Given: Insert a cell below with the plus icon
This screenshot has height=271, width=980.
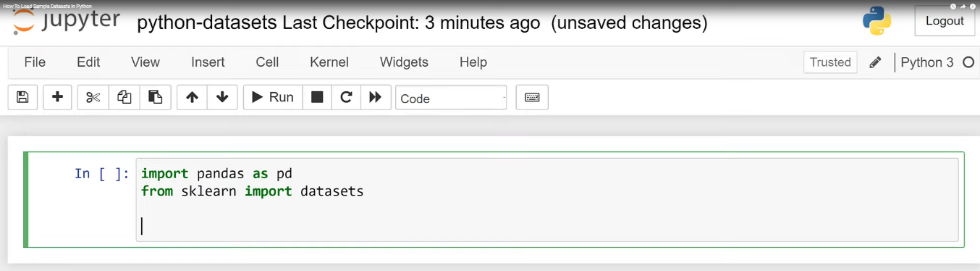Looking at the screenshot, I should (x=57, y=97).
